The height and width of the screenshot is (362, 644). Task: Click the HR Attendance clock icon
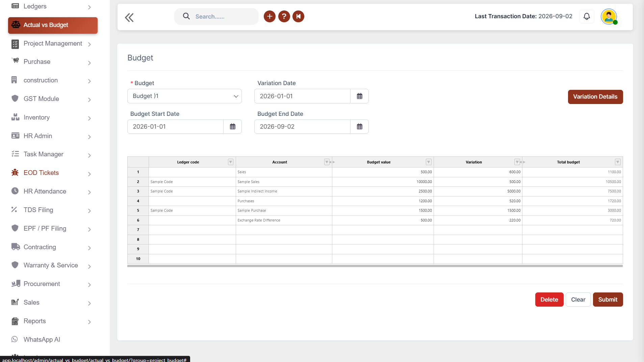click(x=15, y=191)
